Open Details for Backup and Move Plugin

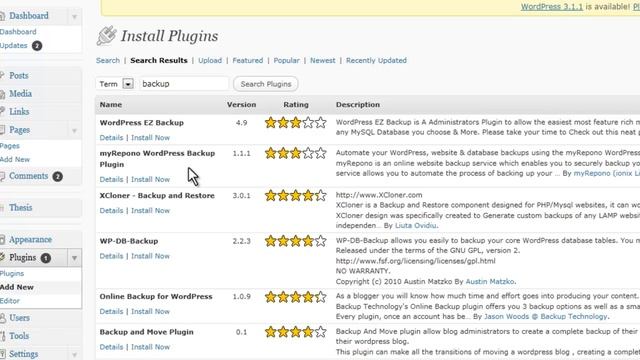click(x=111, y=347)
